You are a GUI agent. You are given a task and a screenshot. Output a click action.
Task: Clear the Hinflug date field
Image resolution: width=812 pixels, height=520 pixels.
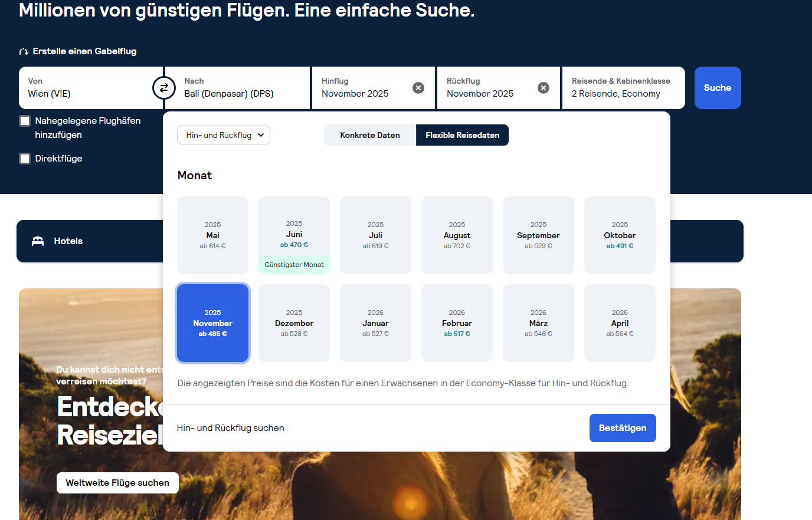pos(418,88)
